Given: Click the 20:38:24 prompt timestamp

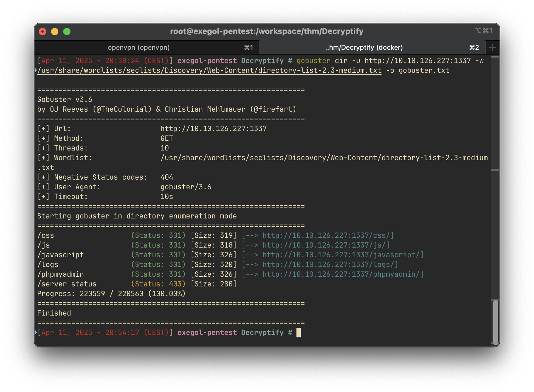Looking at the screenshot, I should pos(122,61).
